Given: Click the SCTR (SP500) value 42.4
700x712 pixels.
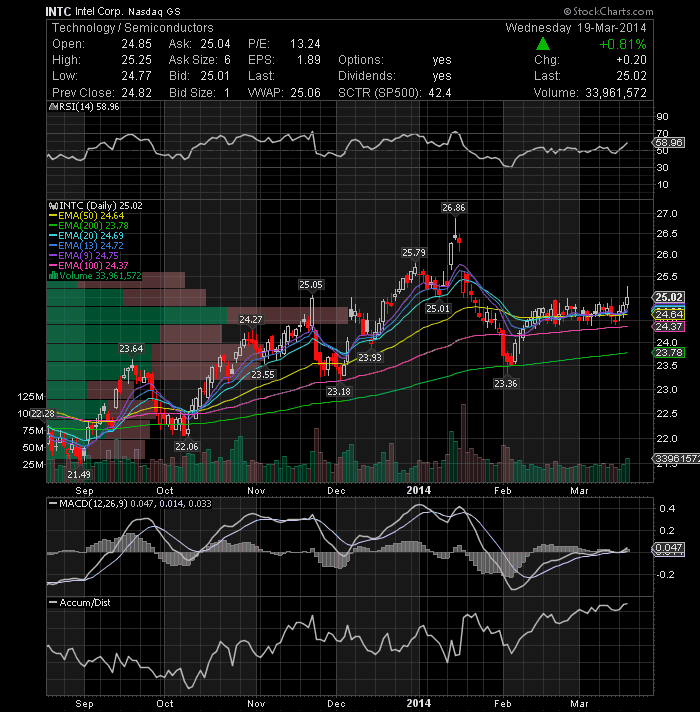Looking at the screenshot, I should (439, 93).
